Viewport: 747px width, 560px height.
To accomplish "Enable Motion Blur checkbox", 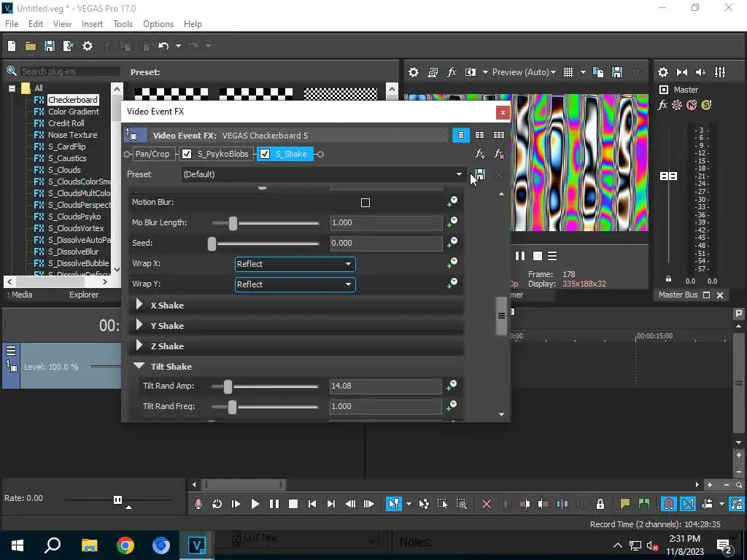I will tap(365, 203).
